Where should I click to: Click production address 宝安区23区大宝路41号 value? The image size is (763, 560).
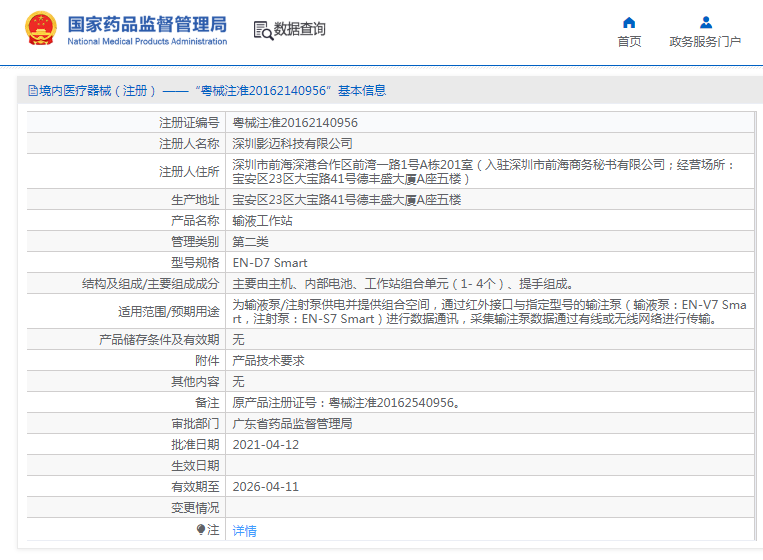347,200
